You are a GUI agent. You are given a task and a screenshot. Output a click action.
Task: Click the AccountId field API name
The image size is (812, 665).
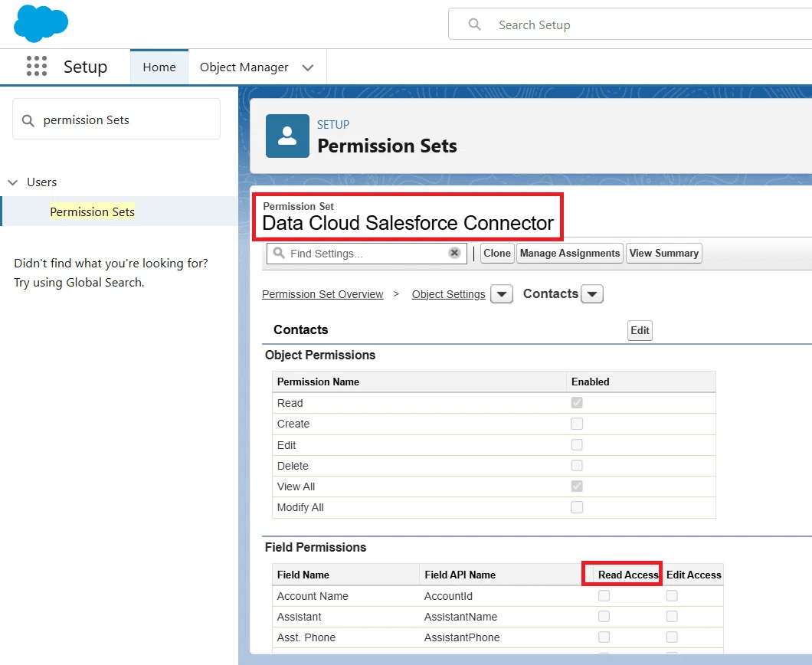(x=448, y=596)
